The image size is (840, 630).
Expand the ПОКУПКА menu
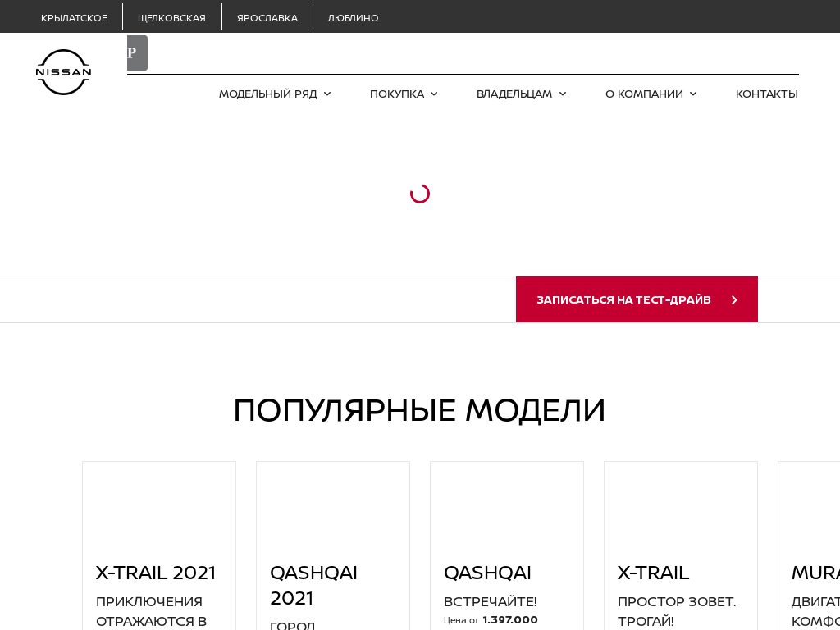click(x=397, y=94)
